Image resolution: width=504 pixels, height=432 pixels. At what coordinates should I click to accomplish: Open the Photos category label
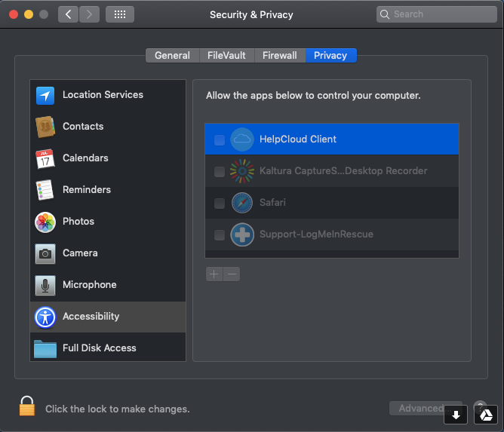coord(78,222)
